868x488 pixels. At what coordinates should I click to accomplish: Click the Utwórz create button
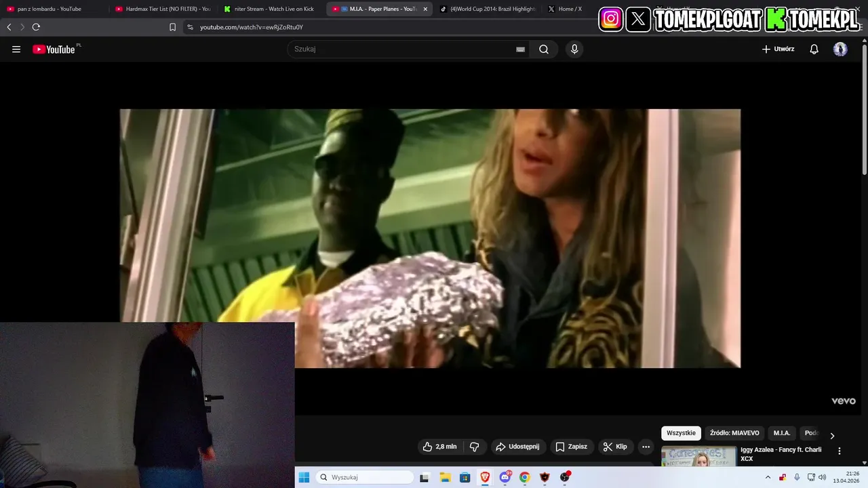click(x=778, y=49)
